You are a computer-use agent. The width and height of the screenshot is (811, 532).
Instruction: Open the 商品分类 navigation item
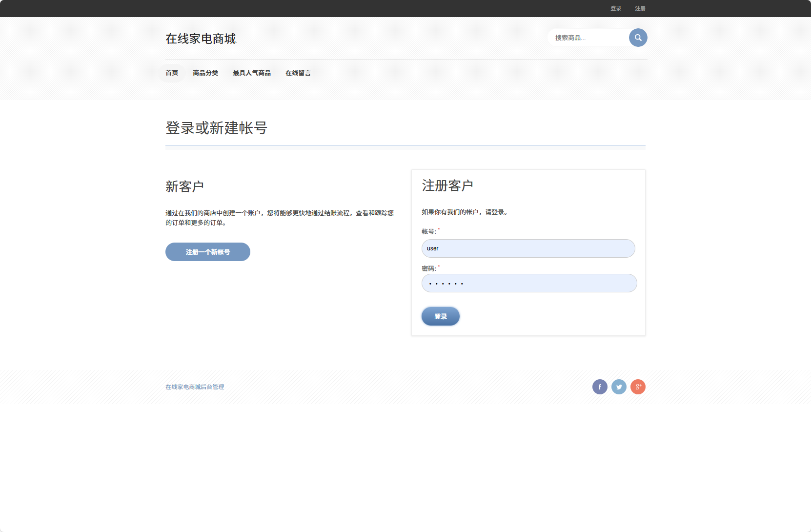(x=205, y=73)
